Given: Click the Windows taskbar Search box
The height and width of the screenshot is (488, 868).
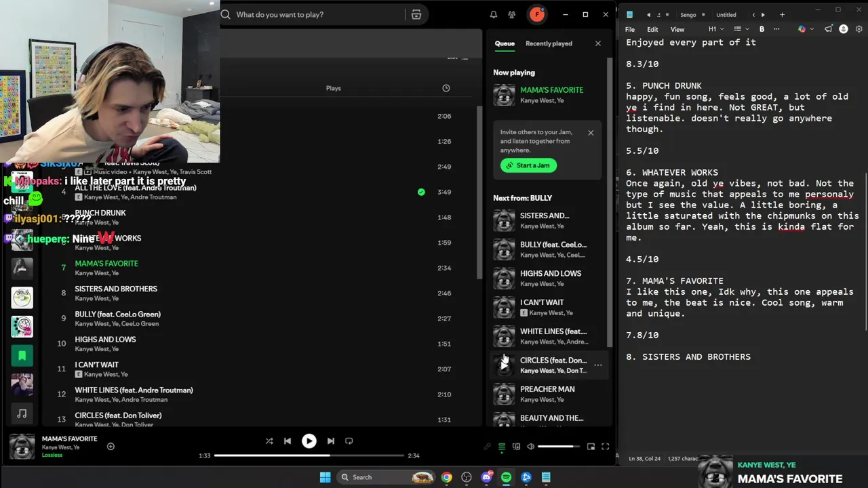Looking at the screenshot, I should [385, 477].
